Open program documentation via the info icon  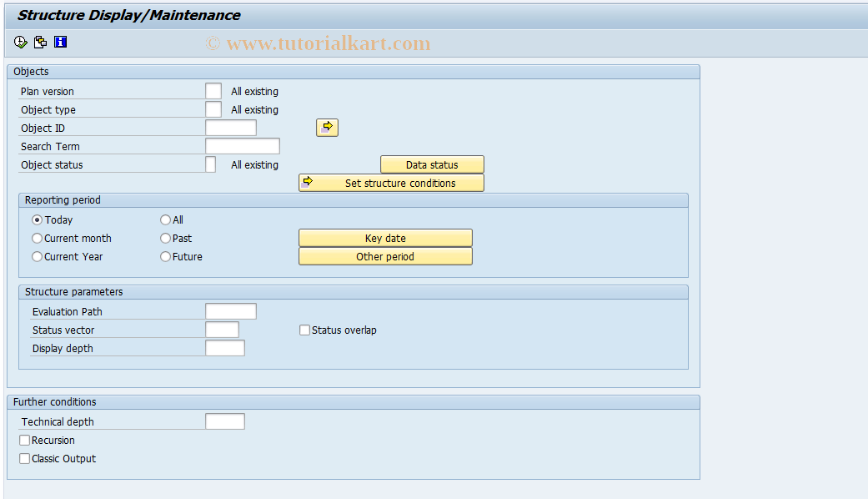pos(60,42)
